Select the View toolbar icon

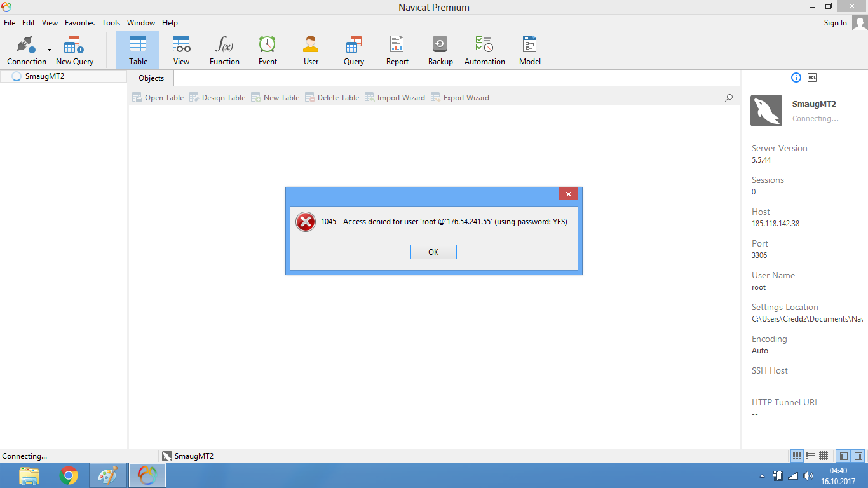(181, 50)
